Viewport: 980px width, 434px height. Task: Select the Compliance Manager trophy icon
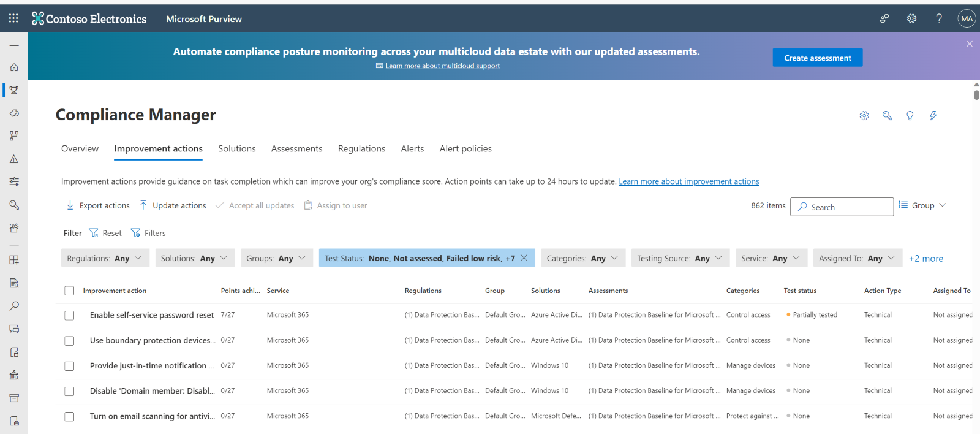click(x=14, y=90)
